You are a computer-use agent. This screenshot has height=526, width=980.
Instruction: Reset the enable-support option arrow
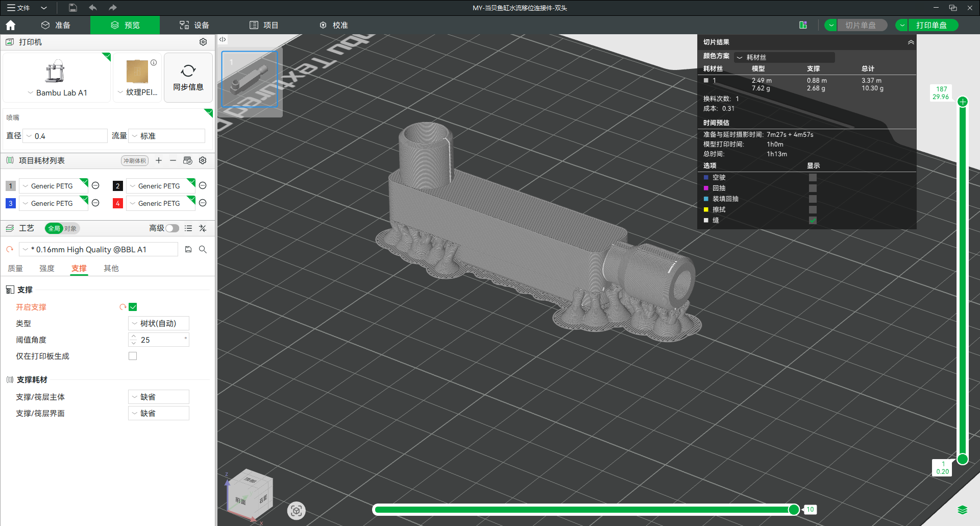[123, 307]
